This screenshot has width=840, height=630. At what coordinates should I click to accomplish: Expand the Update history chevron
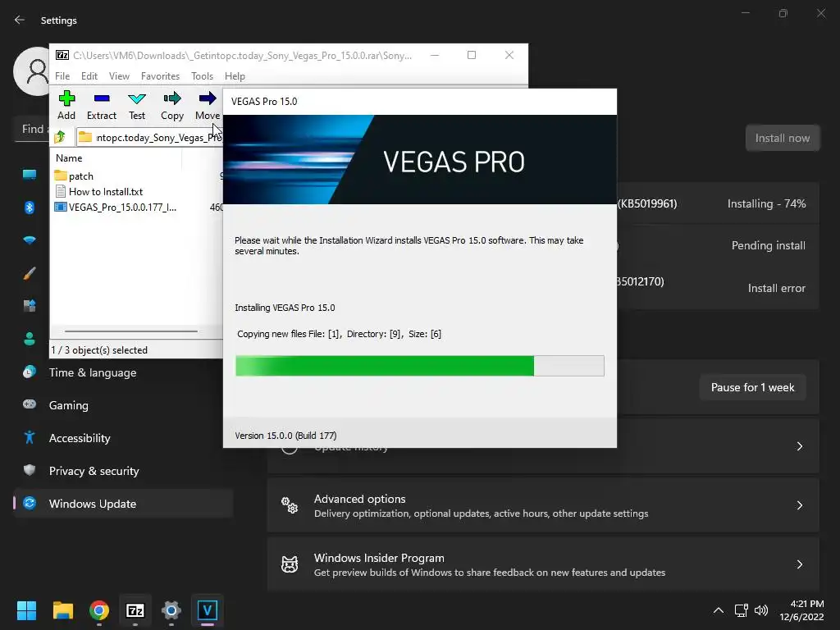799,446
